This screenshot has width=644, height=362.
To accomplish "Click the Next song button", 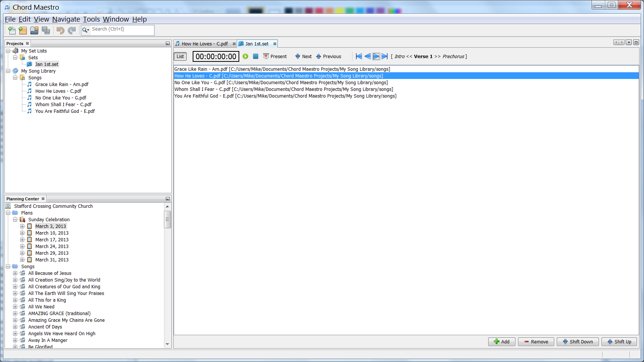I will 303,57.
